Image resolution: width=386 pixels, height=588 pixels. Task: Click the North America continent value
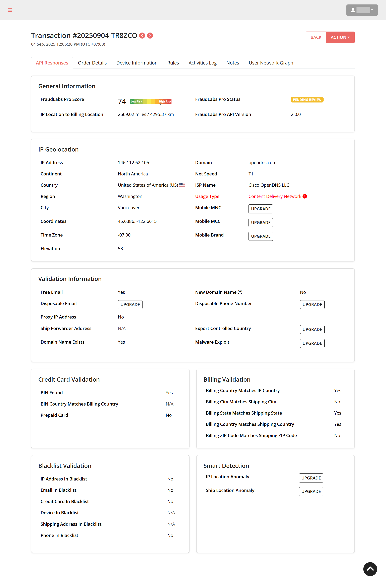[133, 174]
